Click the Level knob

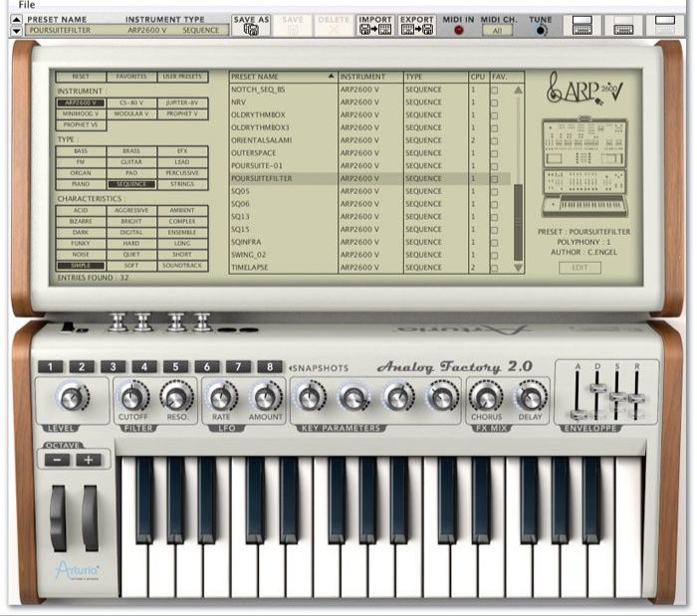click(x=73, y=397)
